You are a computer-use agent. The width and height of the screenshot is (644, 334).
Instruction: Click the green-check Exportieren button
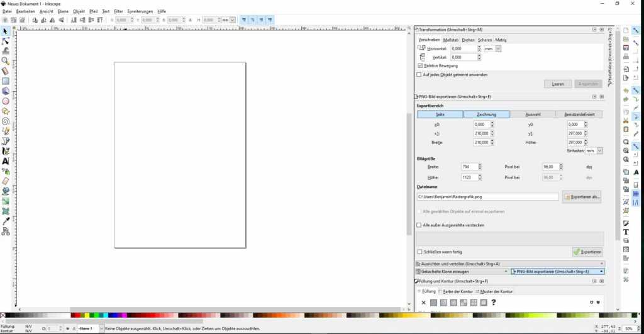(x=587, y=252)
